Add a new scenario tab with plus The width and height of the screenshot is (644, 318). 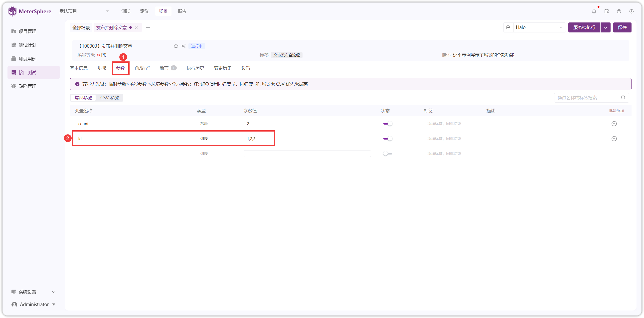click(x=148, y=27)
